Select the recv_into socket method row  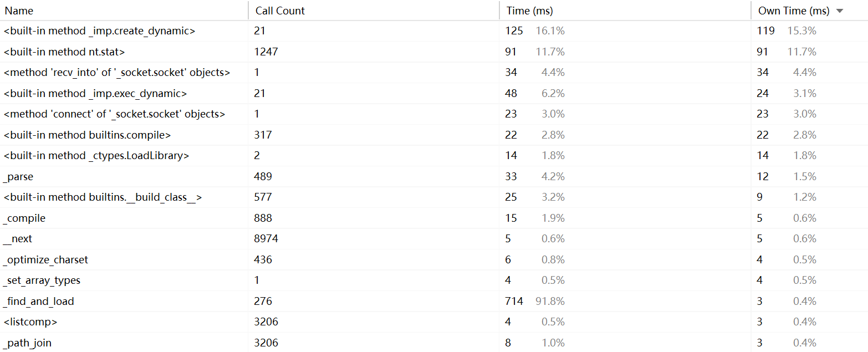coord(434,73)
